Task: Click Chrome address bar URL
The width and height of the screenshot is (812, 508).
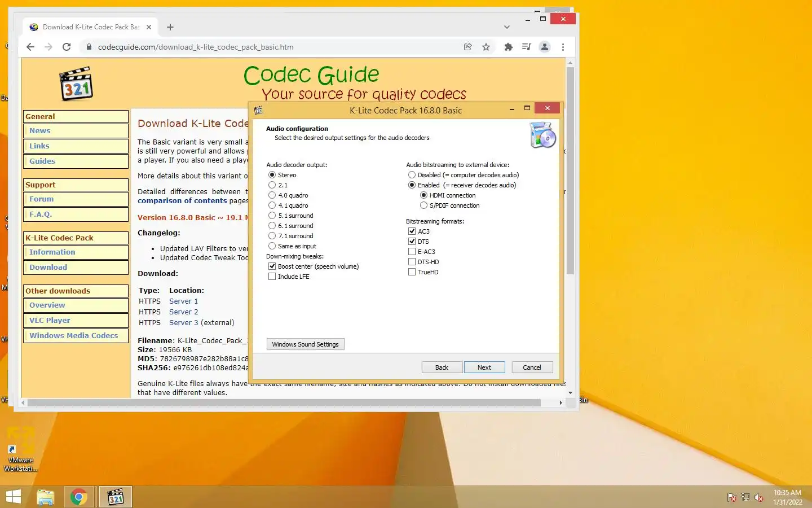Action: 196,47
